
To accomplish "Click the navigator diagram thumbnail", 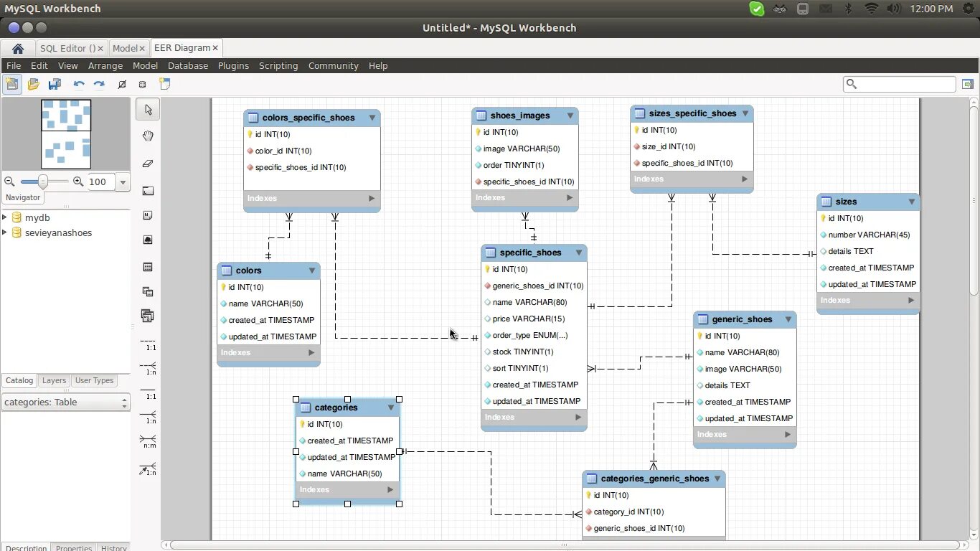I will pyautogui.click(x=66, y=133).
